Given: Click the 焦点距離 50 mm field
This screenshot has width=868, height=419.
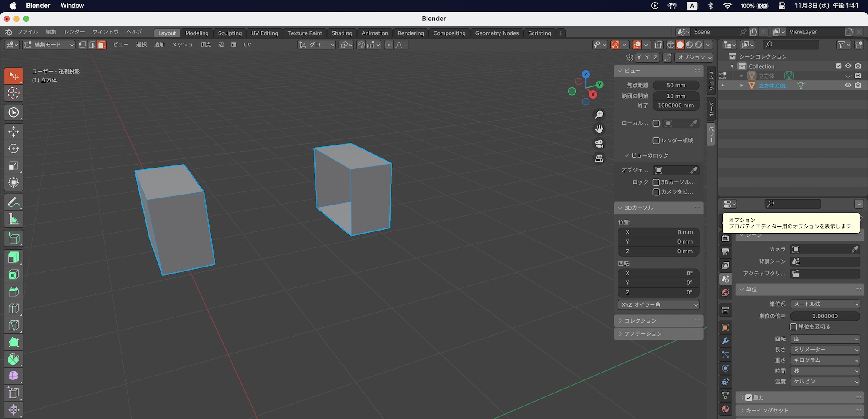Looking at the screenshot, I should coord(676,86).
